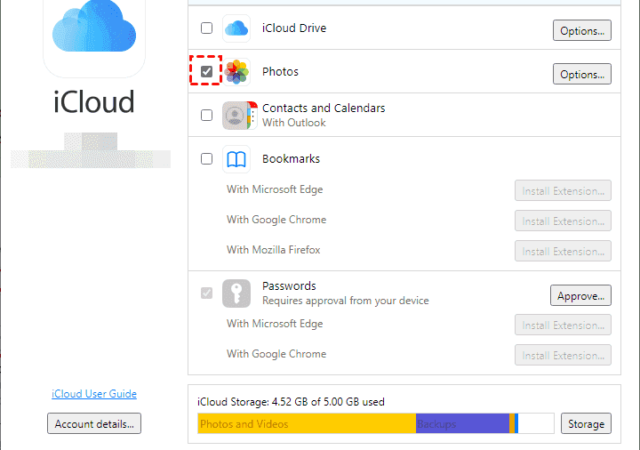The width and height of the screenshot is (640, 450).
Task: Install Bookmarks extension for Microsoft Edge
Action: pos(563,191)
